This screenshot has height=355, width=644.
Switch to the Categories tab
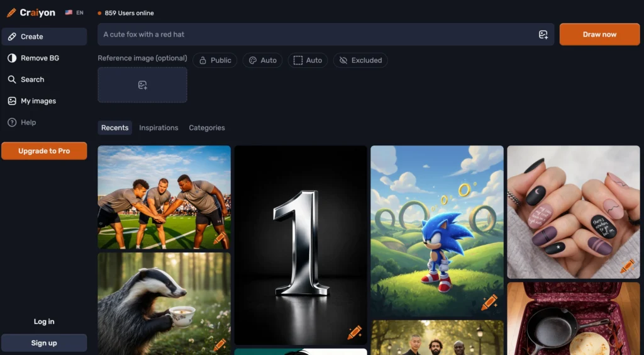pyautogui.click(x=206, y=128)
